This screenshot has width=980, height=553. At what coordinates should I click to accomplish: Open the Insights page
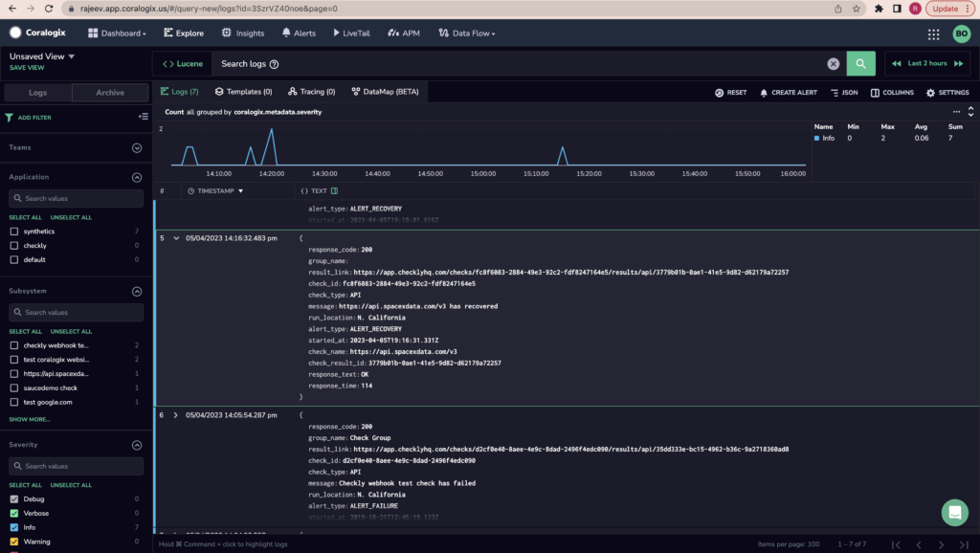243,33
